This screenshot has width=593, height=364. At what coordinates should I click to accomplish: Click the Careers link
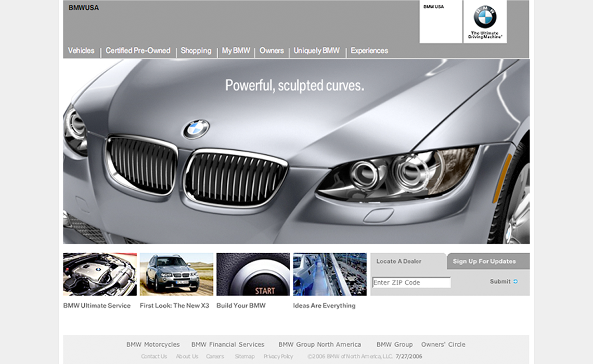pyautogui.click(x=215, y=356)
